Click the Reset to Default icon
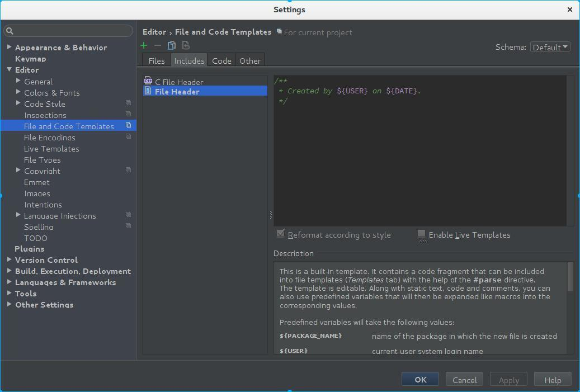The width and height of the screenshot is (580, 392). click(186, 45)
